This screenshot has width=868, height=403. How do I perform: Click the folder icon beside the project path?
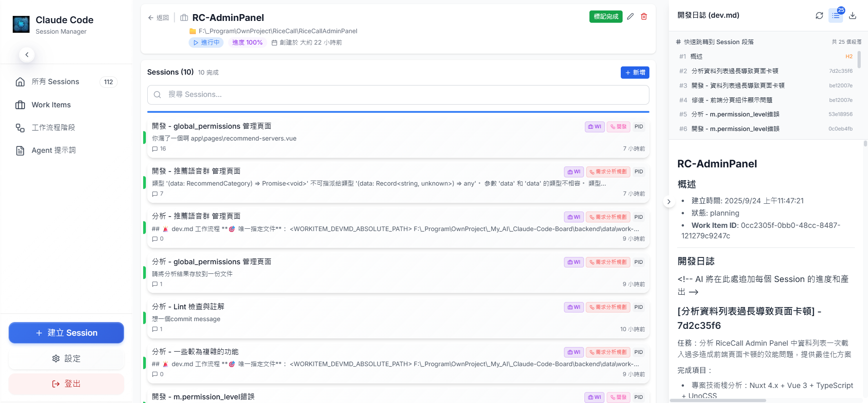click(x=193, y=31)
